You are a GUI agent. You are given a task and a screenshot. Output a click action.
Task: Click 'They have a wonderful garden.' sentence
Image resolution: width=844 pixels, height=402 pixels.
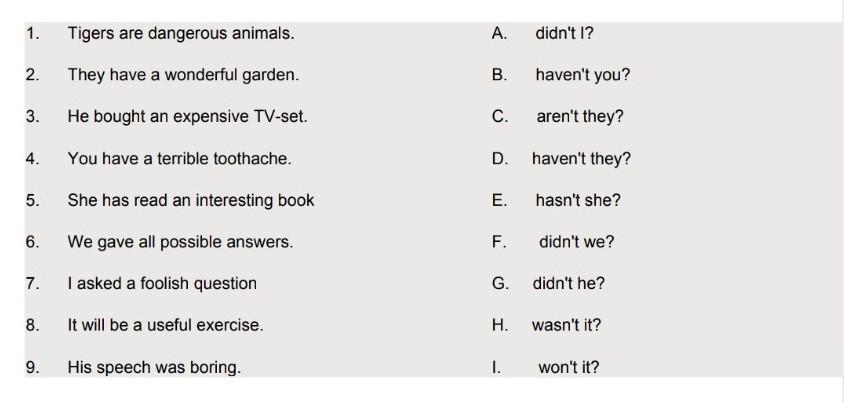183,75
